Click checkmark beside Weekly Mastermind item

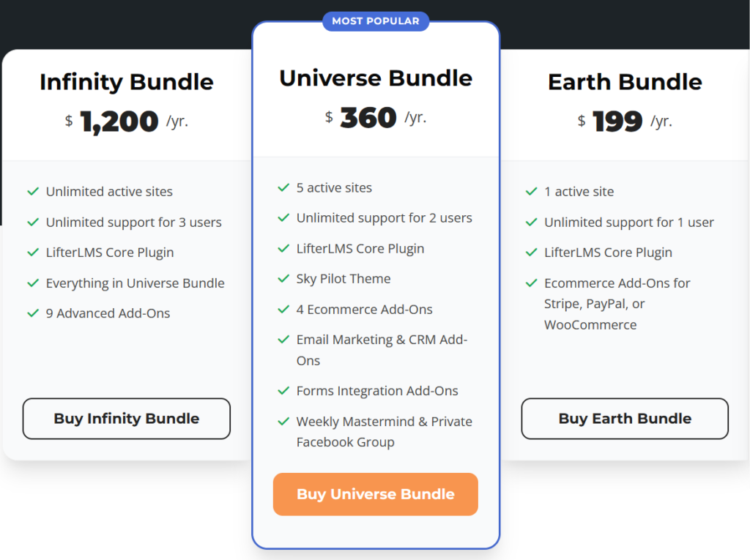[x=283, y=422]
